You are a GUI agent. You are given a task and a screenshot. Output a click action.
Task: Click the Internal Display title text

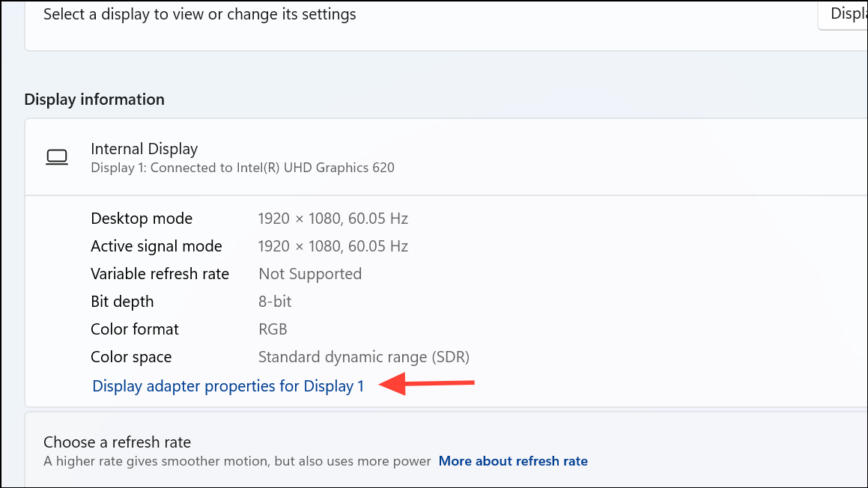[144, 149]
